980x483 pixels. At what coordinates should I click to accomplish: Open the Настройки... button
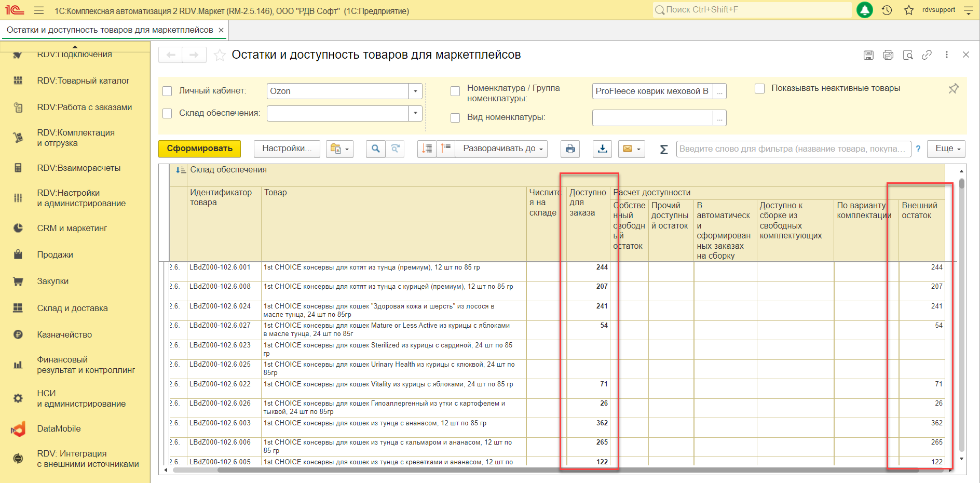point(287,149)
